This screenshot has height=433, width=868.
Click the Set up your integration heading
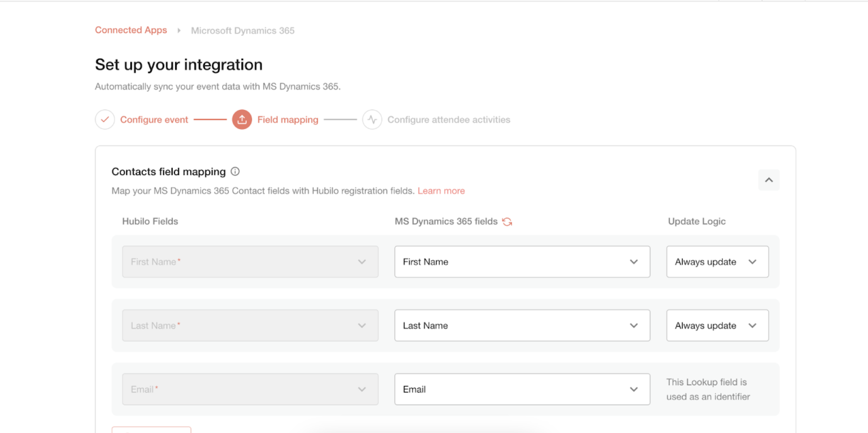(x=179, y=65)
